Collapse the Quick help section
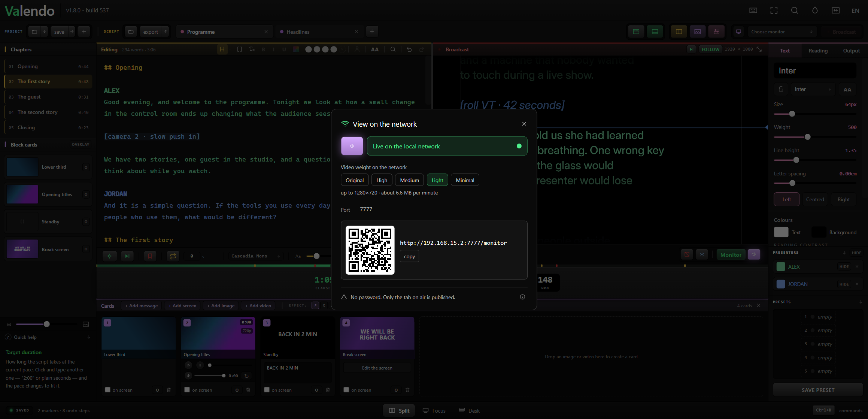 click(89, 337)
